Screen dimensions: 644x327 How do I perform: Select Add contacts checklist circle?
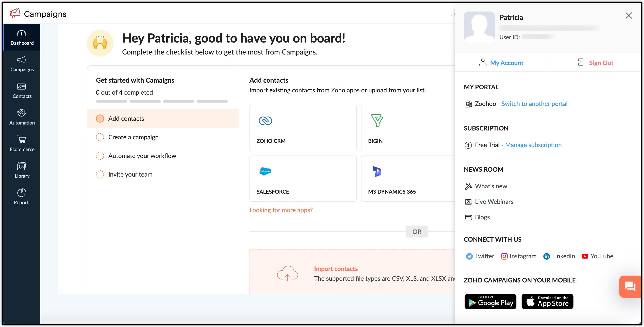pos(100,118)
